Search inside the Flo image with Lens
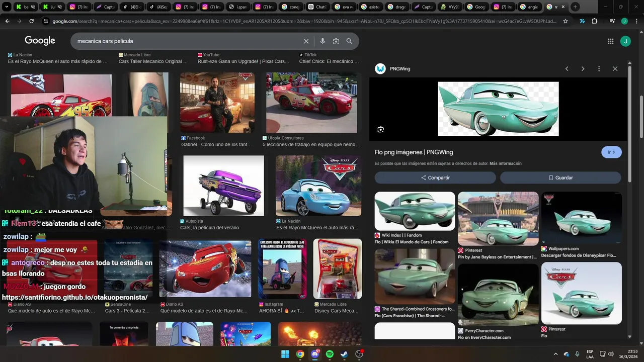644x362 pixels. click(x=381, y=129)
